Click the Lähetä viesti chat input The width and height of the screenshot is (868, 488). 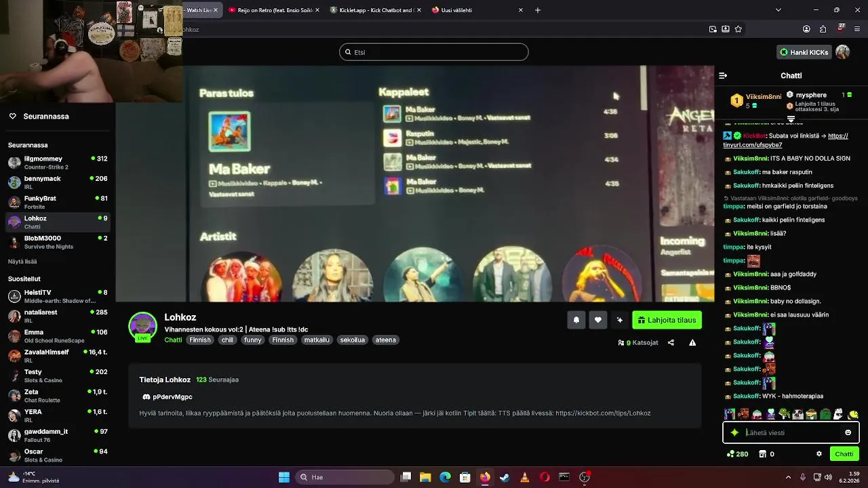[791, 432]
